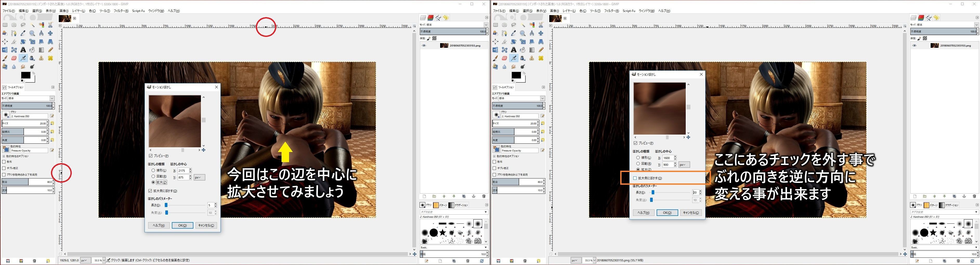
Task: Open Script-Fu menu in right window
Action: tap(629, 11)
